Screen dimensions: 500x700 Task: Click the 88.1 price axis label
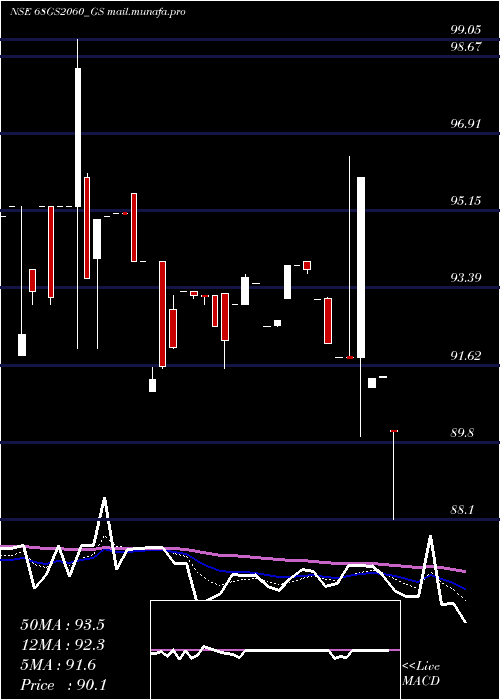(x=462, y=509)
